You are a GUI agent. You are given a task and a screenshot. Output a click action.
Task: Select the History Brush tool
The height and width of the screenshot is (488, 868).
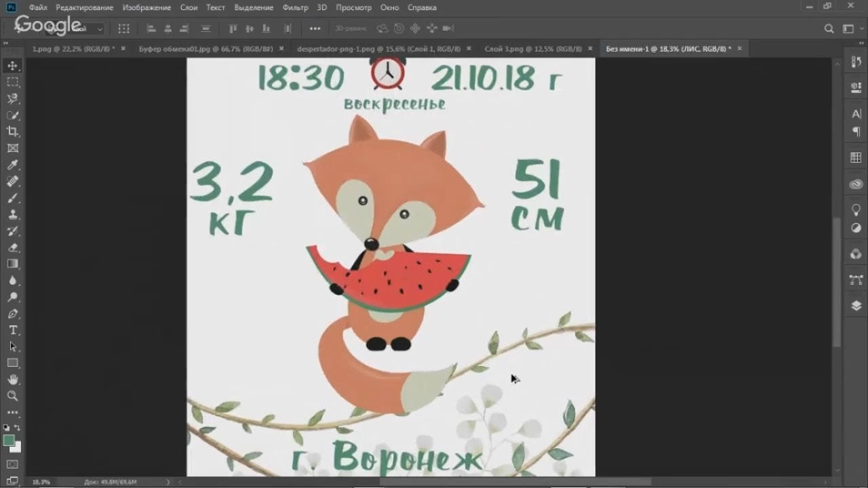point(13,231)
